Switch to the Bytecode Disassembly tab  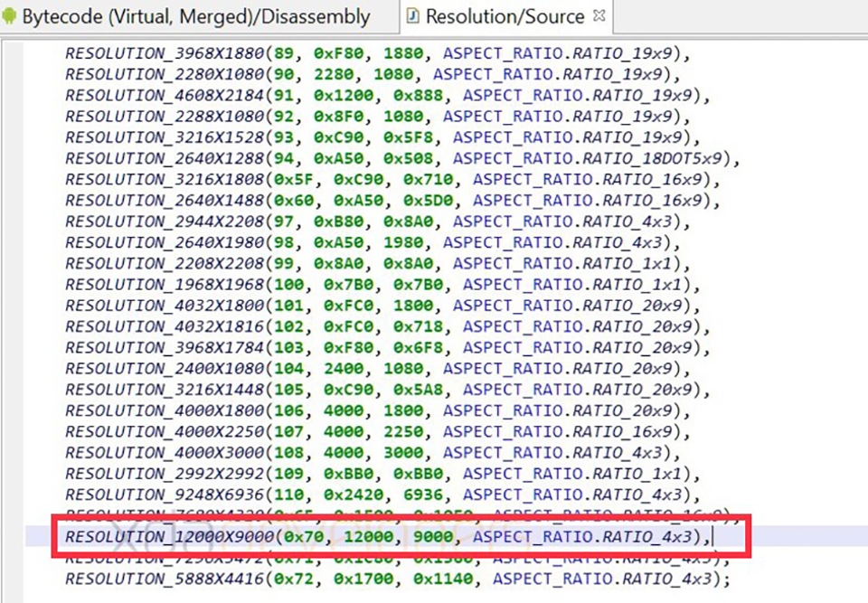tap(196, 16)
